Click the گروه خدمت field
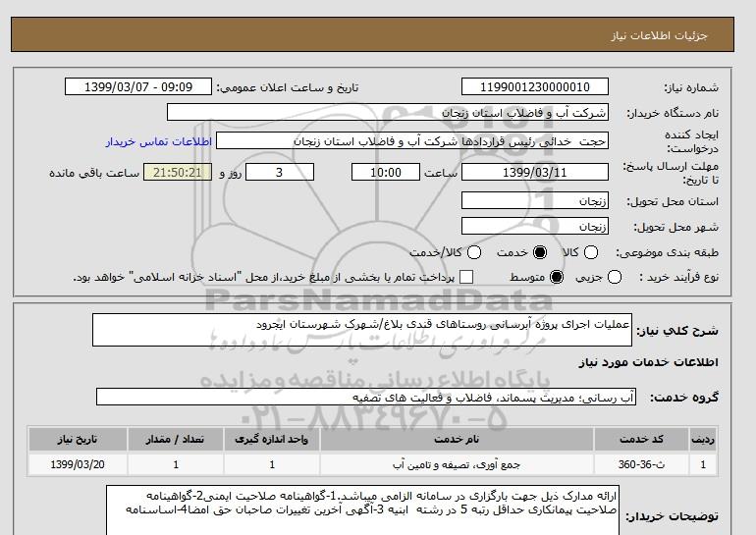This screenshot has height=535, width=756. 366,397
